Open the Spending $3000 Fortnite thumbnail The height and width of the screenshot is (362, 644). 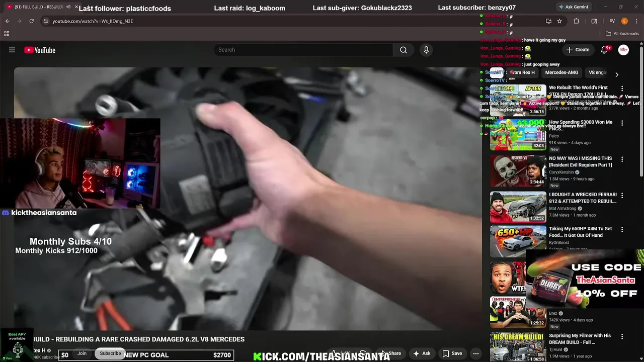518,135
